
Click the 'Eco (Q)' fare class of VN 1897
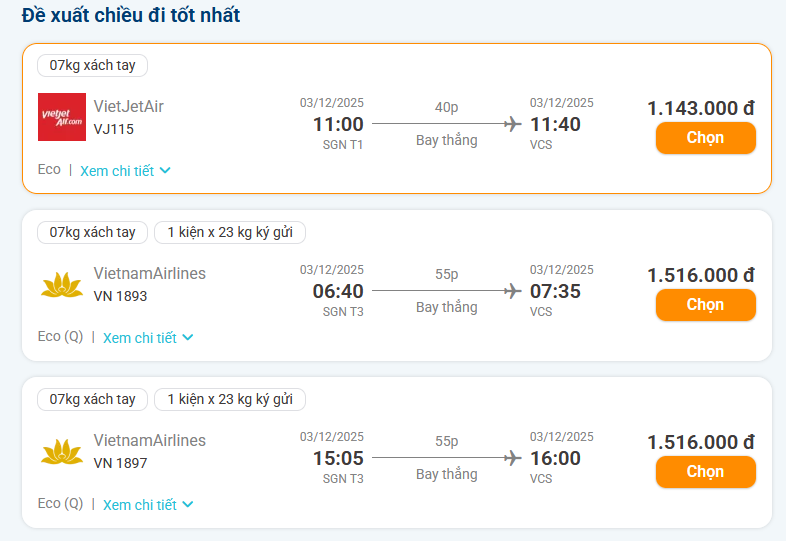pyautogui.click(x=60, y=504)
